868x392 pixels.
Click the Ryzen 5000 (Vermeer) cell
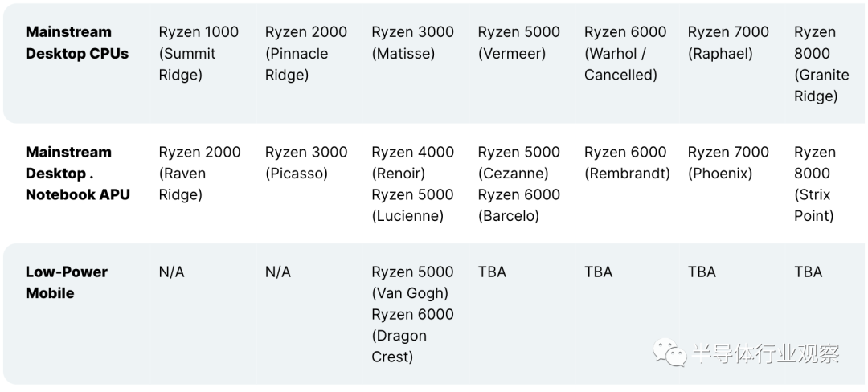pos(518,43)
